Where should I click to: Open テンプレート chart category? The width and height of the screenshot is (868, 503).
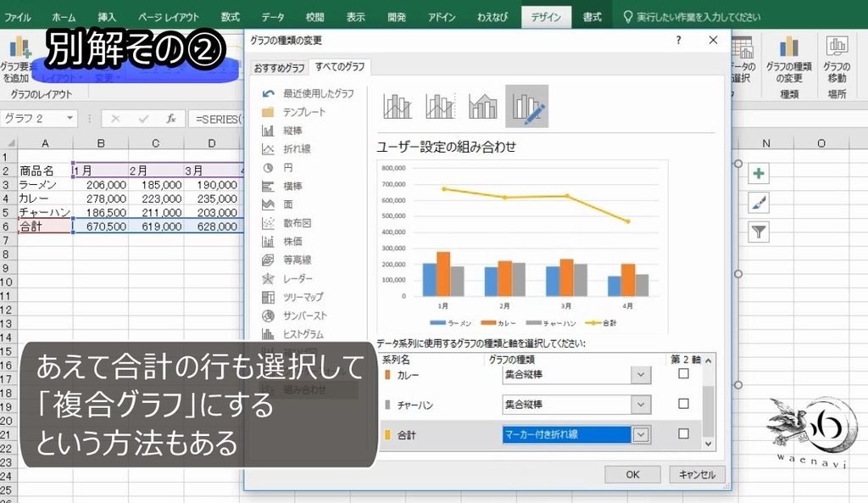[294, 112]
